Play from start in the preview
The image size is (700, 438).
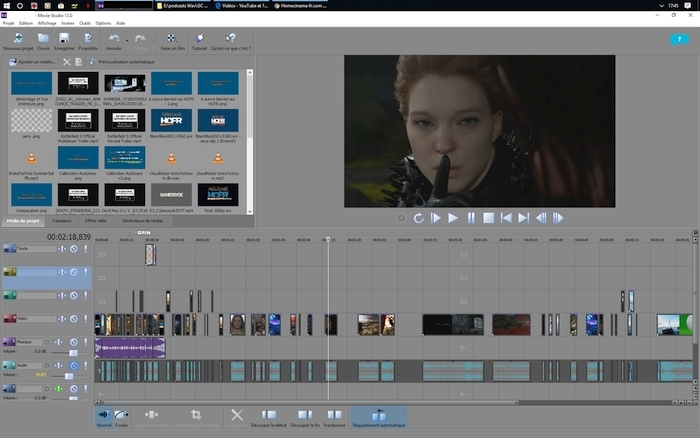[436, 218]
